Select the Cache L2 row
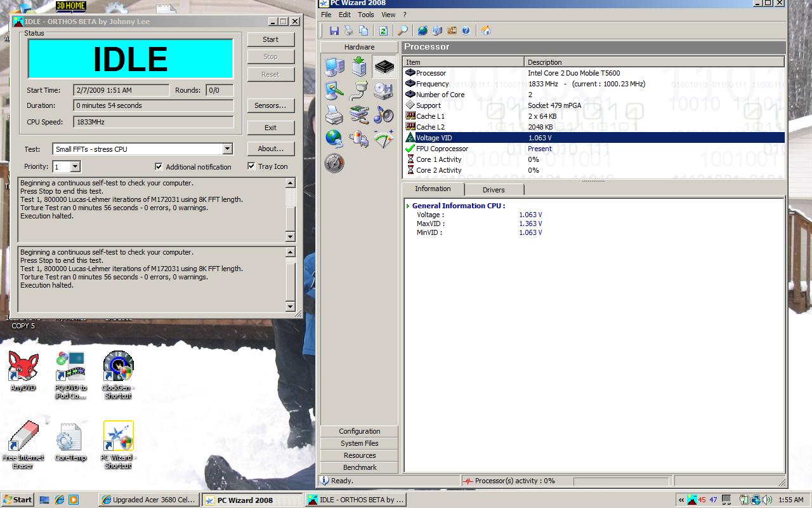This screenshot has height=508, width=812. 594,127
